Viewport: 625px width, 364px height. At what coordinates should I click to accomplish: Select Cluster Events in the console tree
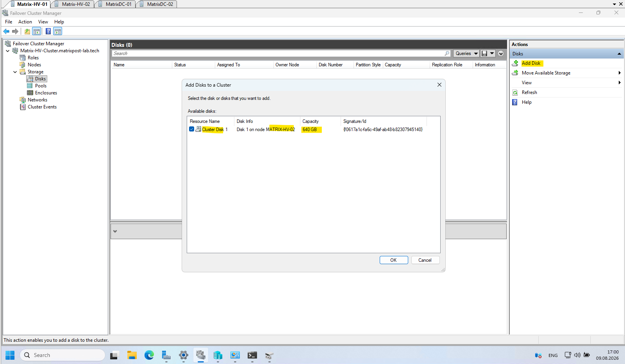(x=42, y=107)
